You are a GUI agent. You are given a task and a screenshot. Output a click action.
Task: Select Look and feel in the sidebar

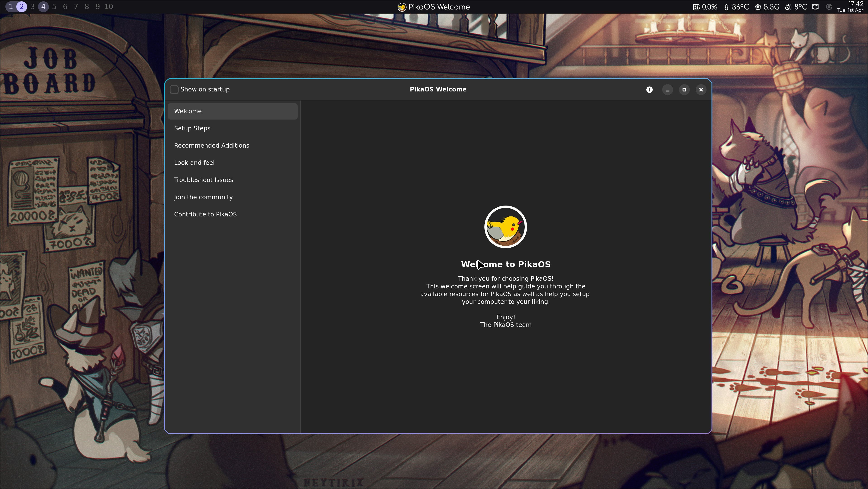click(x=194, y=163)
